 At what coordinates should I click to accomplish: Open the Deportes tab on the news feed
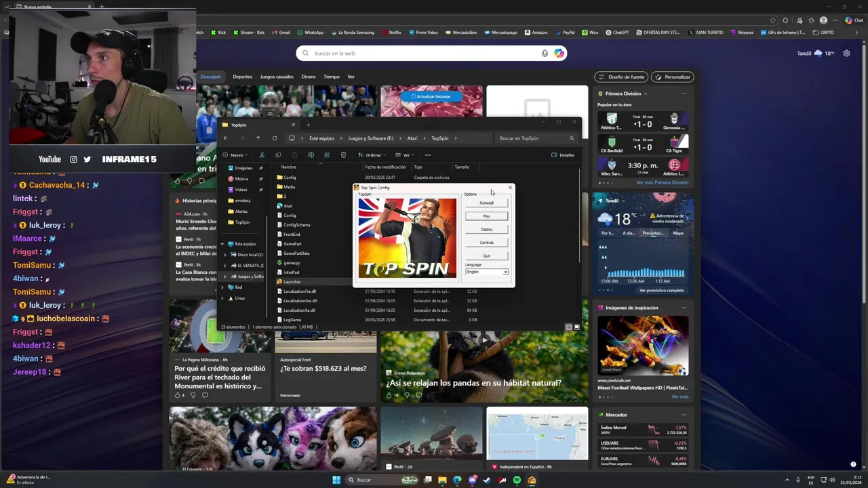(242, 77)
